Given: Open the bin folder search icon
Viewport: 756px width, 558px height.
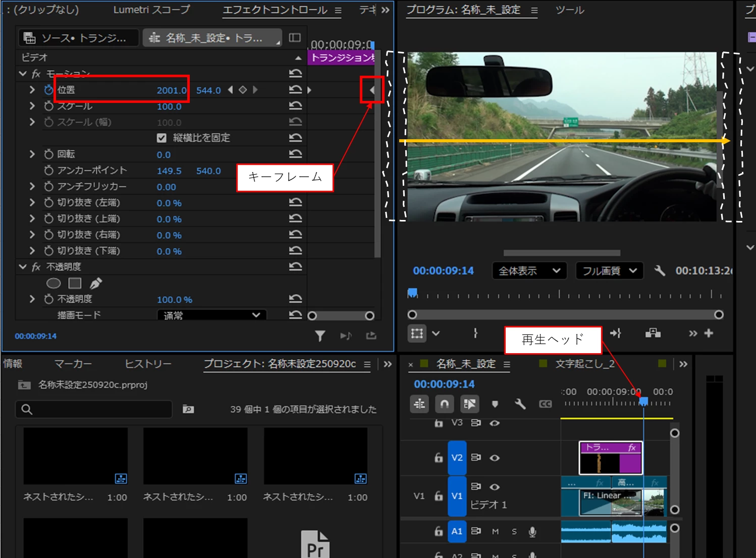Looking at the screenshot, I should [188, 409].
